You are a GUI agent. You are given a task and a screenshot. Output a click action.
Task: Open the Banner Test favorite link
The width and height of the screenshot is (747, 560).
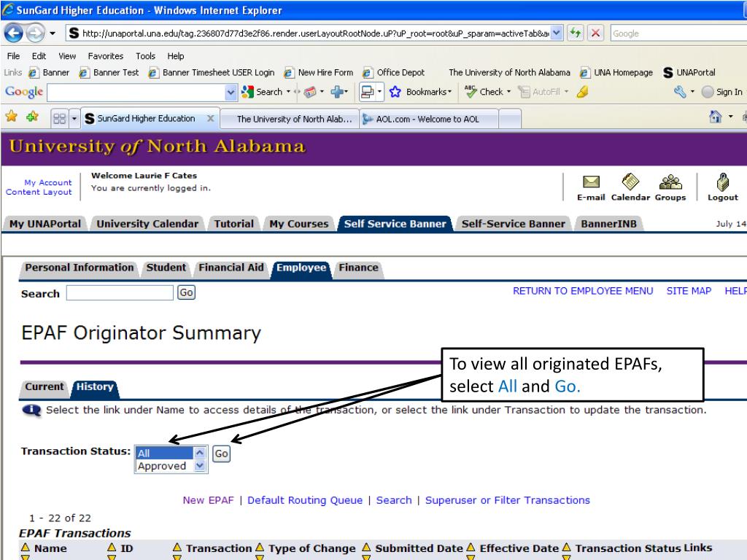coord(109,73)
